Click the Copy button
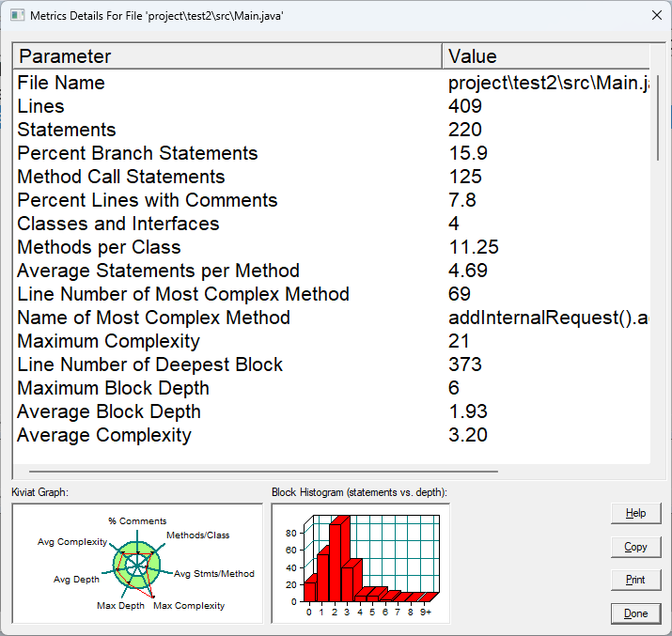This screenshot has height=636, width=672. 635,547
